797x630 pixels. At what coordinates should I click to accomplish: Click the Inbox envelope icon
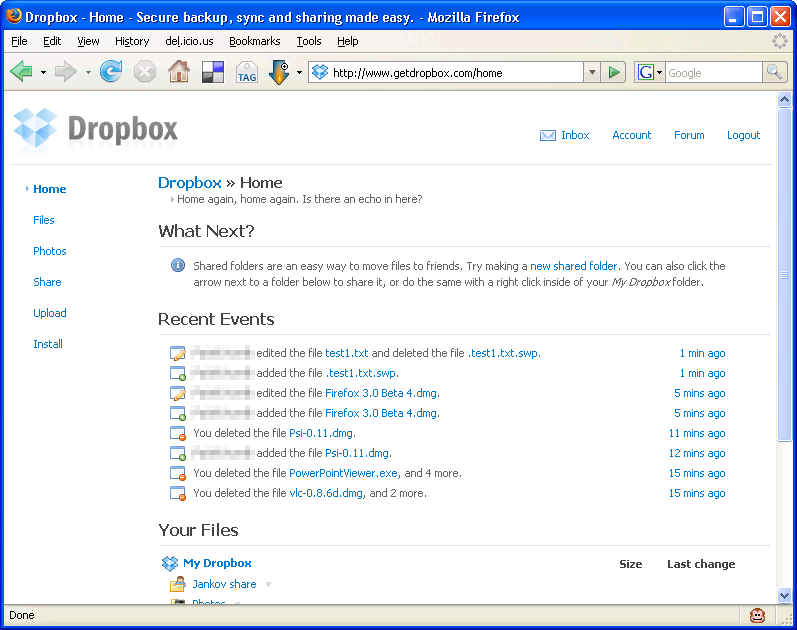click(547, 135)
